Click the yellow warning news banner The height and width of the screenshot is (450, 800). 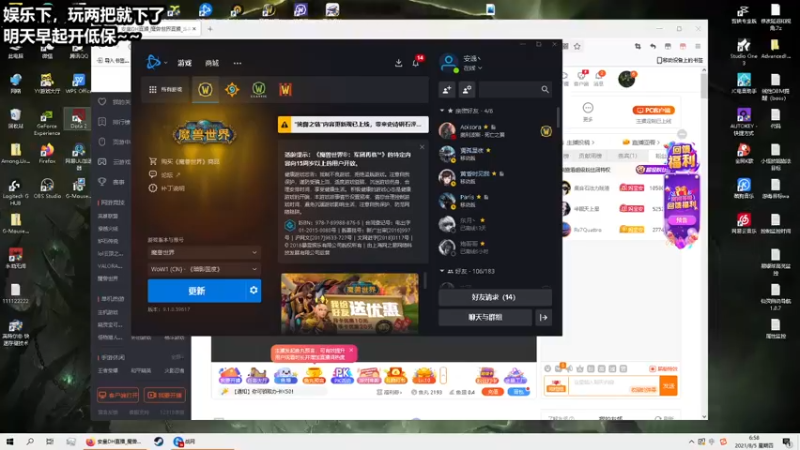coord(353,124)
